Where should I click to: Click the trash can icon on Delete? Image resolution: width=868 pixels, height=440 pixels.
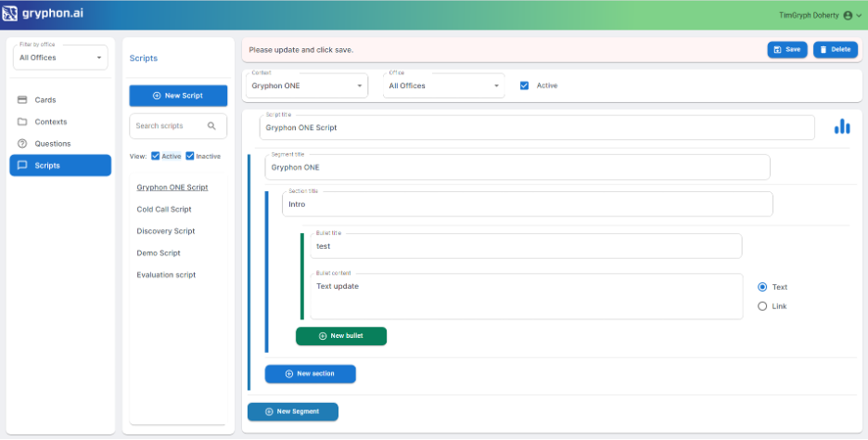coord(823,49)
